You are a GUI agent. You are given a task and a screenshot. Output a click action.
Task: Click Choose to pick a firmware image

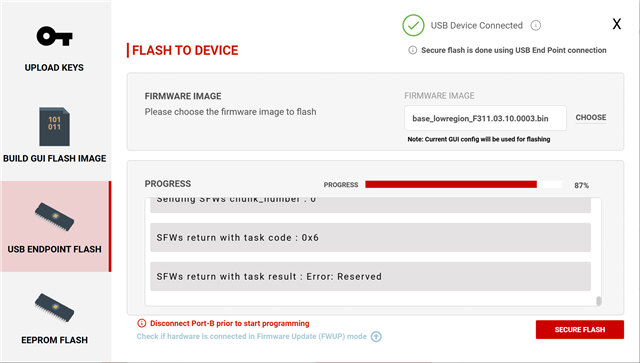pos(591,118)
